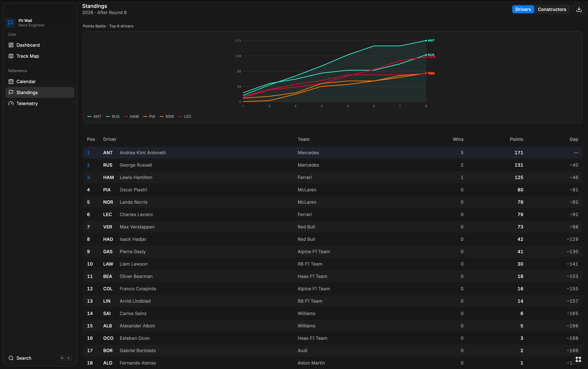The width and height of the screenshot is (588, 369).
Task: Go to Calendar page
Action: pos(40,81)
